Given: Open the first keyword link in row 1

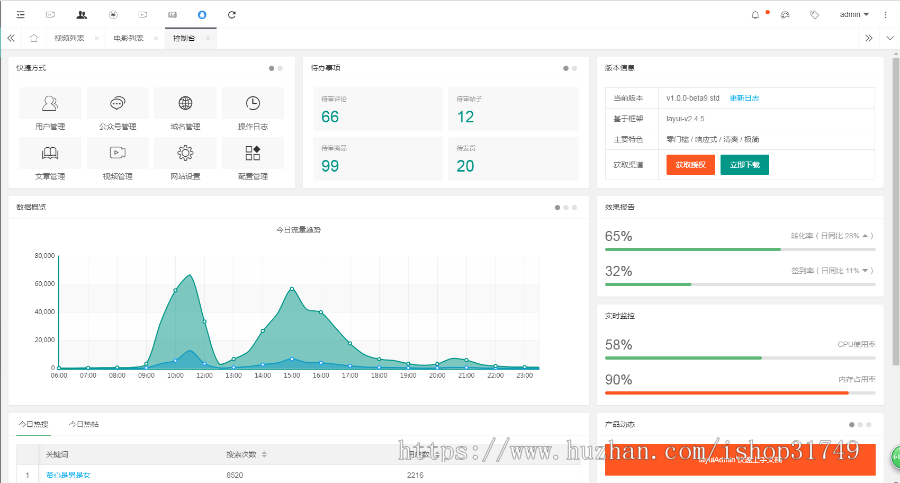Looking at the screenshot, I should pos(68,475).
